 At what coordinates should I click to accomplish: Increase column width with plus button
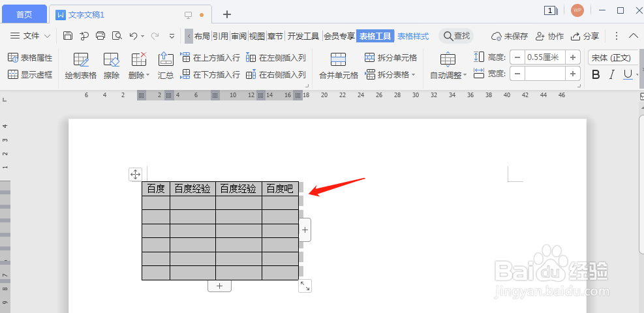pyautogui.click(x=572, y=74)
